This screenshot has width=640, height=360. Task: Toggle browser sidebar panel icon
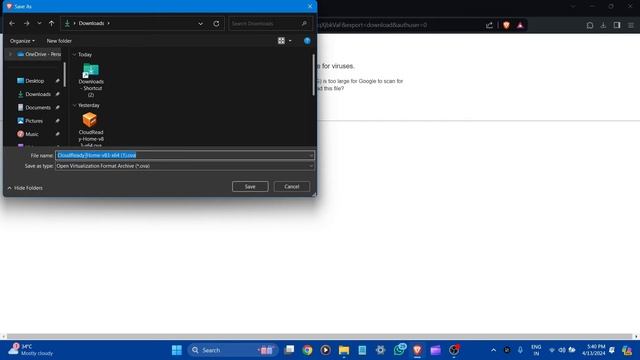click(x=617, y=25)
